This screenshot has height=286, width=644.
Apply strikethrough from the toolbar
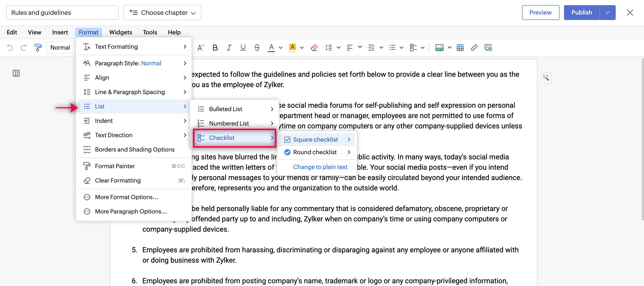[x=257, y=47]
